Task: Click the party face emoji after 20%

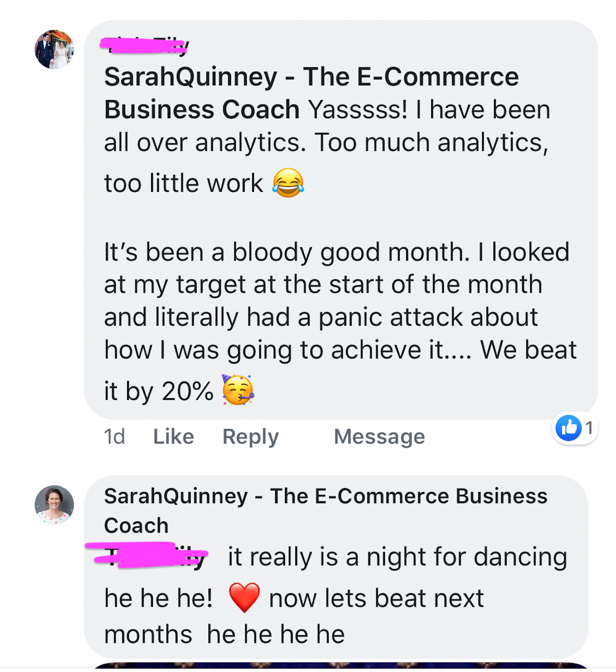Action: 238,390
